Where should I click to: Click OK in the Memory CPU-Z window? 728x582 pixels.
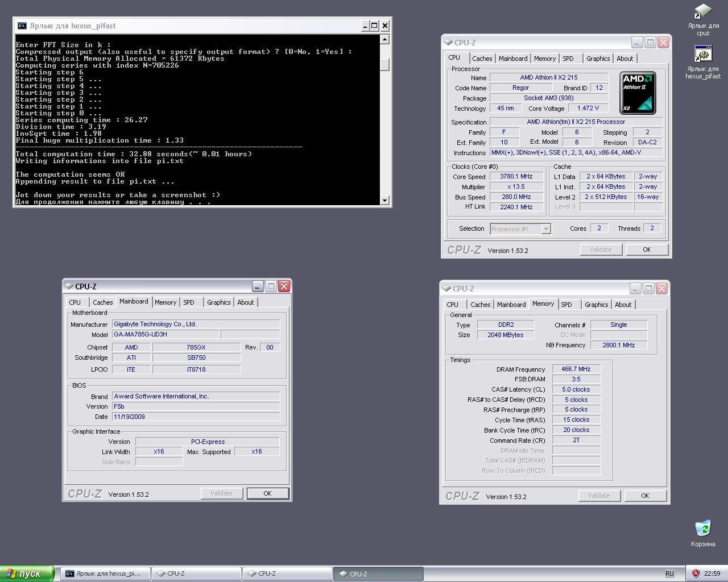click(x=645, y=496)
